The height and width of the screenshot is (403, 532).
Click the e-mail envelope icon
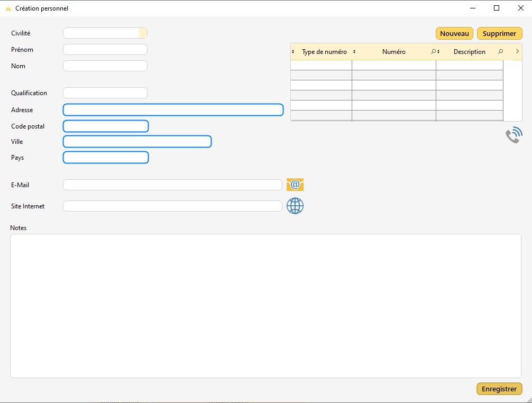pos(295,185)
